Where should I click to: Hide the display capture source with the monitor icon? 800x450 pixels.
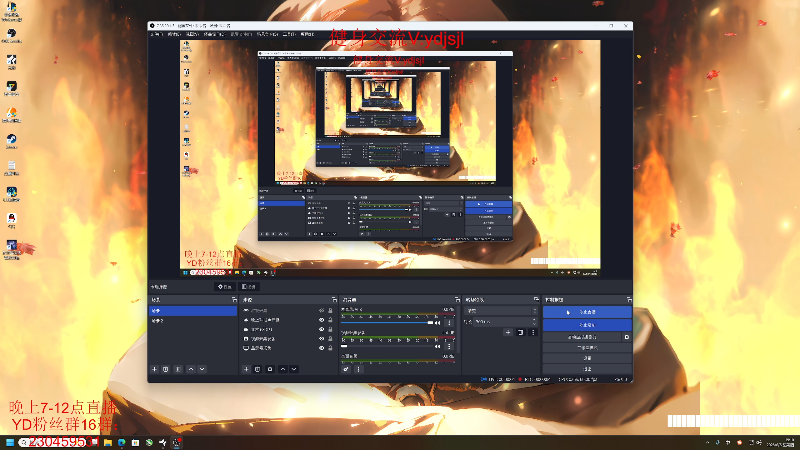321,348
